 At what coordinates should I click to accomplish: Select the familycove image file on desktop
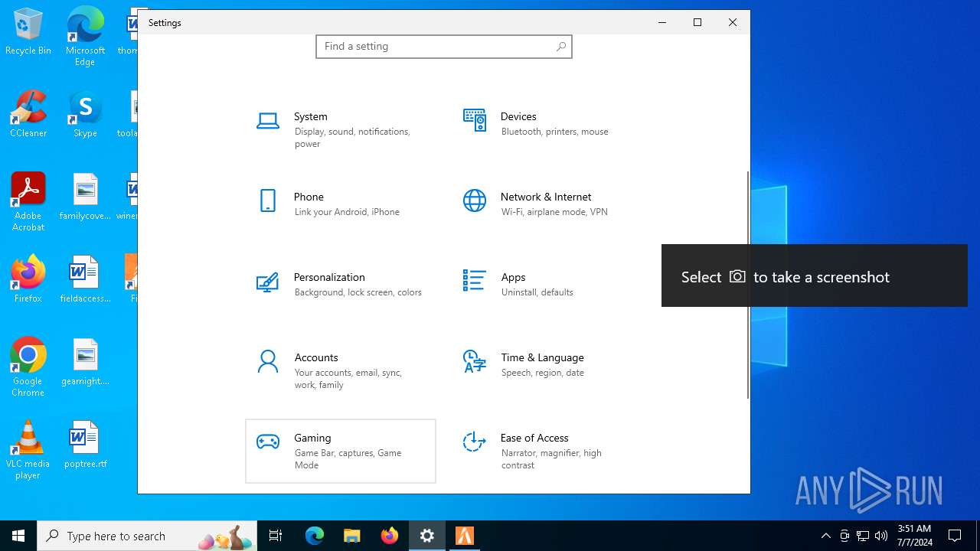pos(85,197)
